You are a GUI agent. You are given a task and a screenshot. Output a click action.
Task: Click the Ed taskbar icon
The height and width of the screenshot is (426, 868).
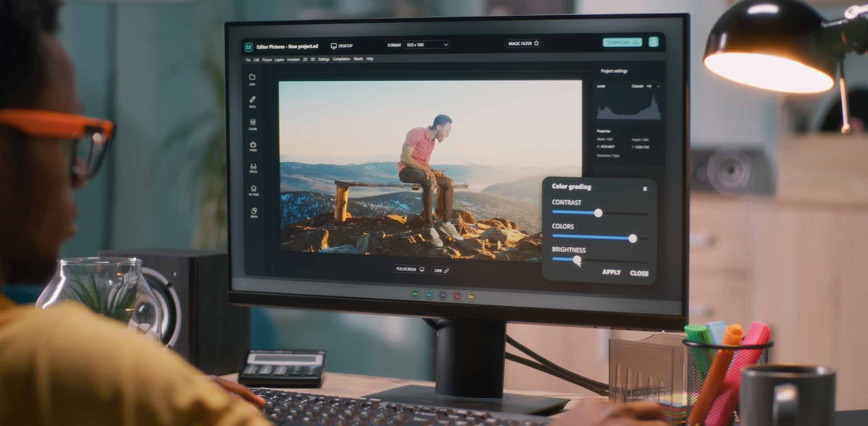429,295
